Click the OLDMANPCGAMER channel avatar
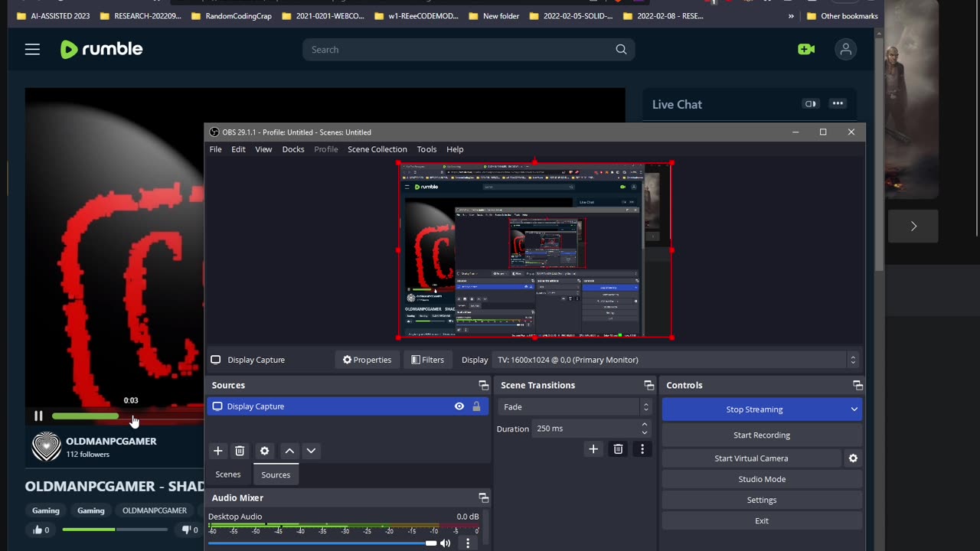 [46, 447]
